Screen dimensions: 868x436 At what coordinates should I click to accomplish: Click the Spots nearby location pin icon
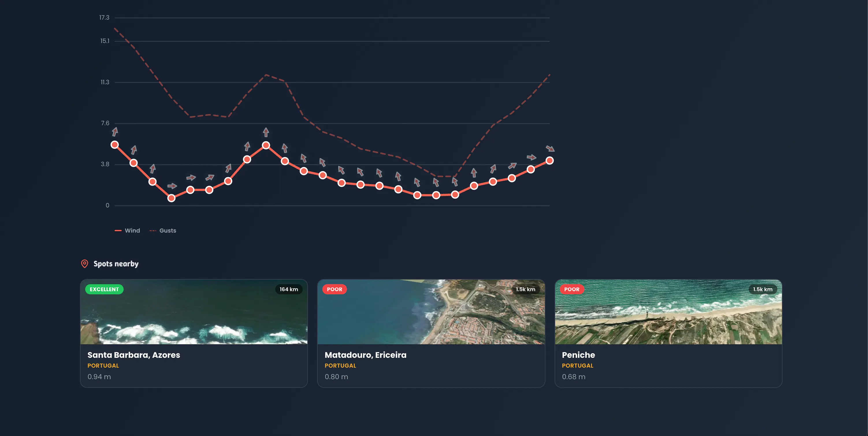tap(85, 264)
